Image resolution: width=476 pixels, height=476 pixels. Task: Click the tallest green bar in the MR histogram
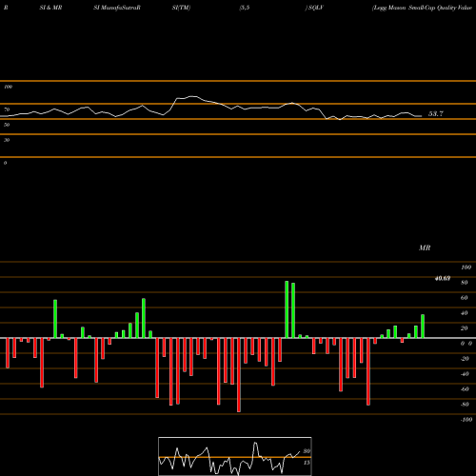coord(287,309)
